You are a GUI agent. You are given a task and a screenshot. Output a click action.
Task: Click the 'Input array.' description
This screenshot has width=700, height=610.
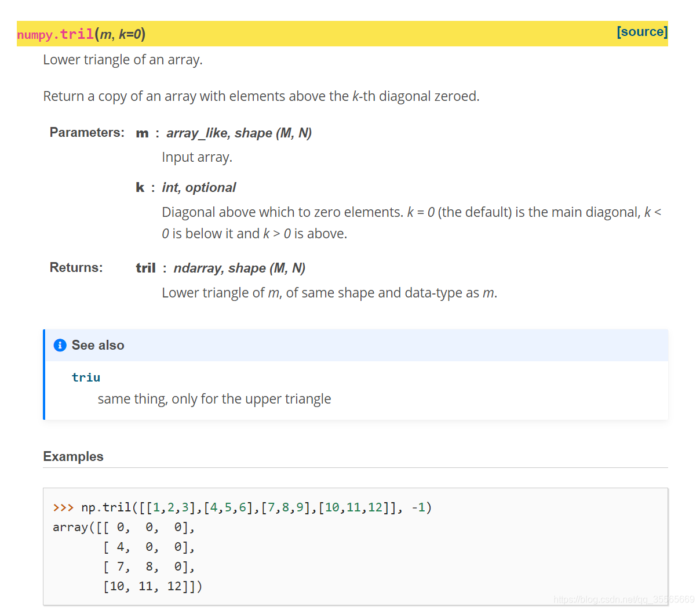coord(197,157)
